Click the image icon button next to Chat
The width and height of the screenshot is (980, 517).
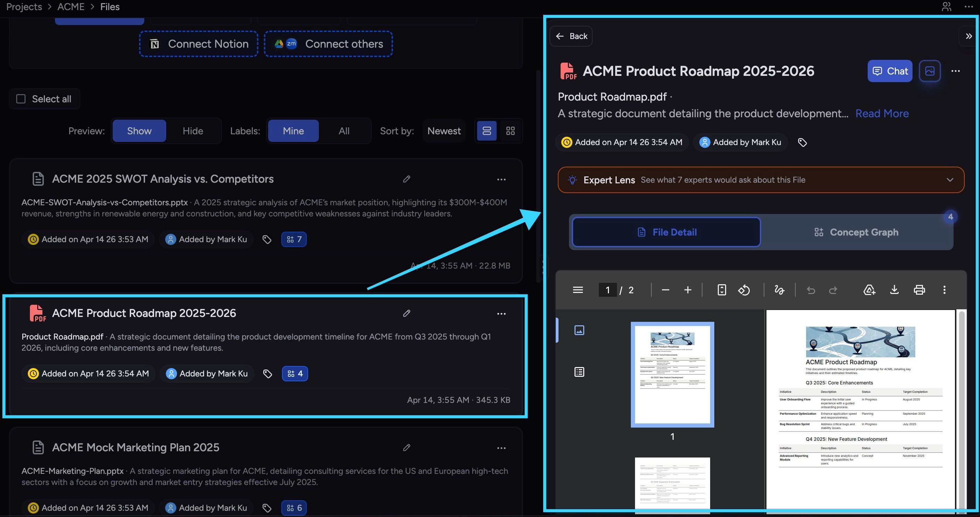pyautogui.click(x=930, y=71)
